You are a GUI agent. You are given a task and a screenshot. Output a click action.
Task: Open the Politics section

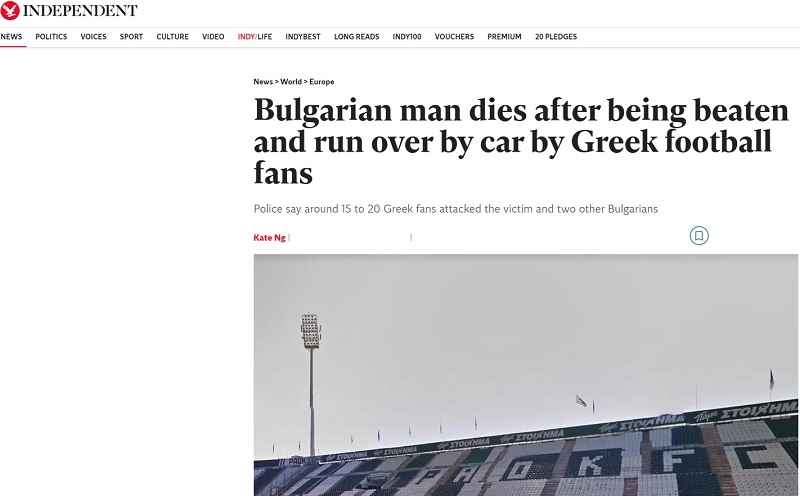[x=51, y=37]
